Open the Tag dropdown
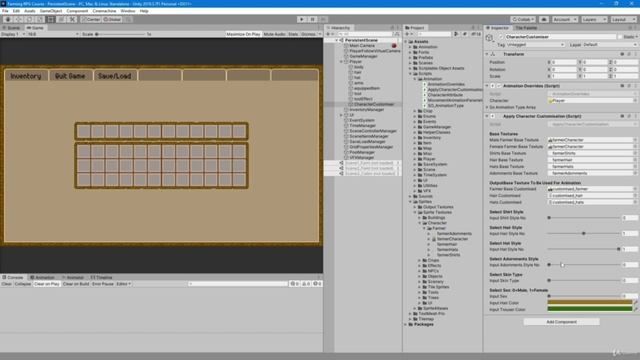640x360 pixels. (535, 45)
